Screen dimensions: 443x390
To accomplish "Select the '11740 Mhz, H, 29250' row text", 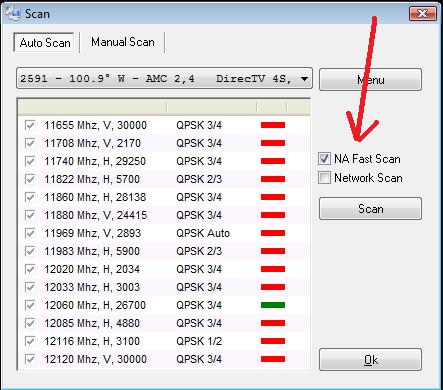I will pyautogui.click(x=95, y=161).
